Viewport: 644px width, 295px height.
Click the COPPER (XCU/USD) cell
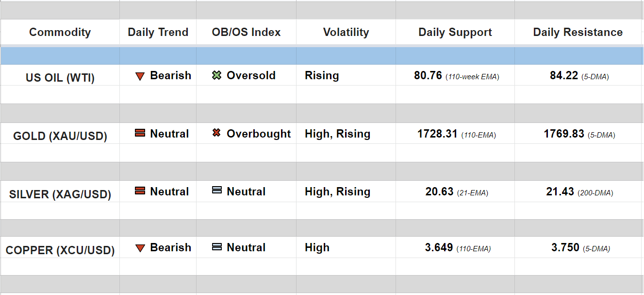click(60, 250)
